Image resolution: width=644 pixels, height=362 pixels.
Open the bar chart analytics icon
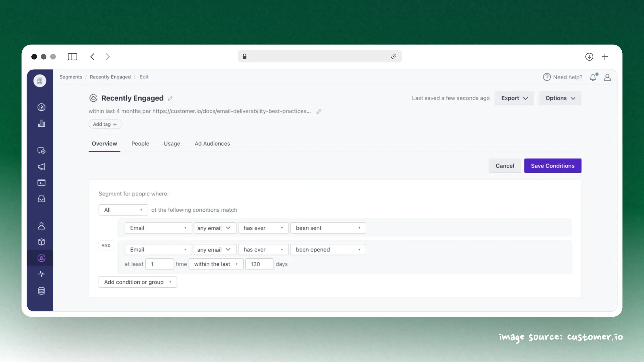pyautogui.click(x=41, y=123)
